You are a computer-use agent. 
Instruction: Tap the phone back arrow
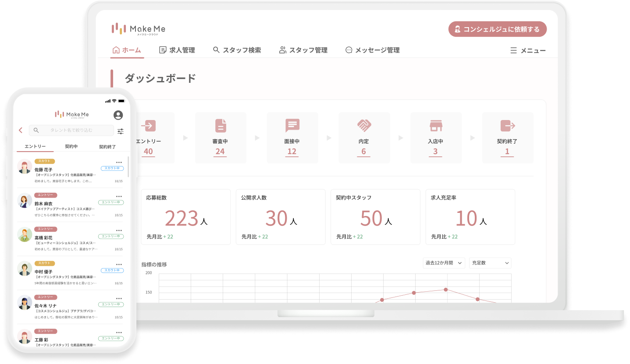21,131
